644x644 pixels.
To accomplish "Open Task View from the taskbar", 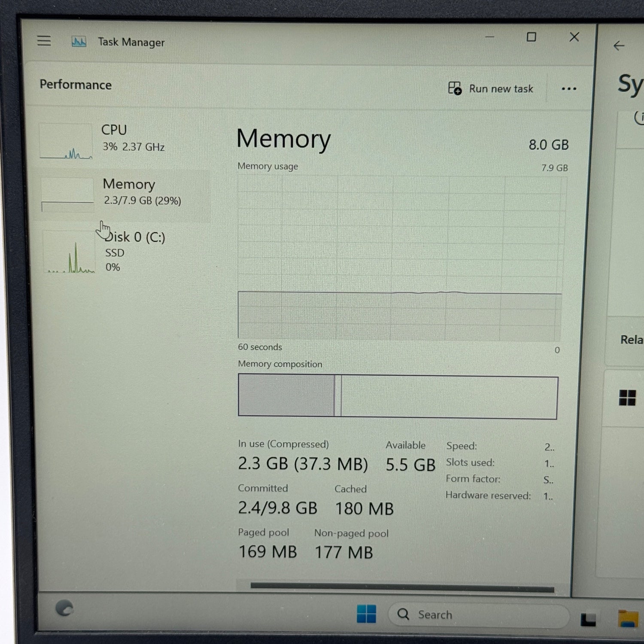I will pyautogui.click(x=588, y=619).
